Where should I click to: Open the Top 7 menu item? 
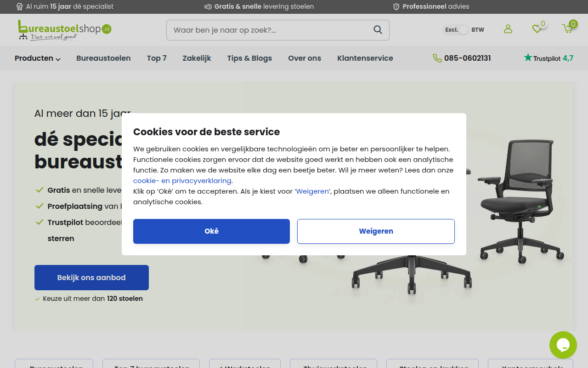point(157,58)
